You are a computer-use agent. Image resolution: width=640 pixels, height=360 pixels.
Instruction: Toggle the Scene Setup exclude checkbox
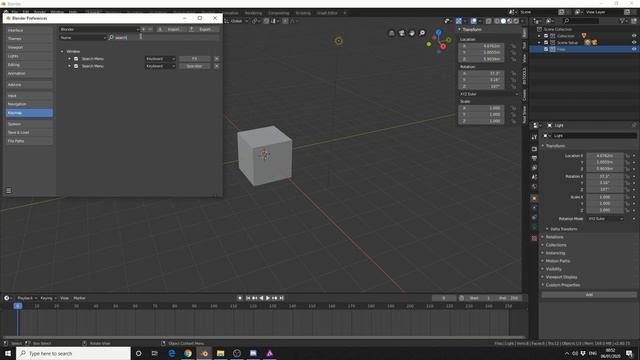tap(546, 42)
